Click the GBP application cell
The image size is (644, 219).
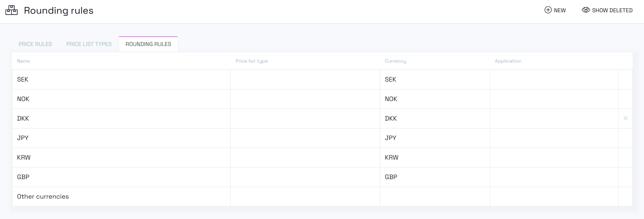[554, 177]
